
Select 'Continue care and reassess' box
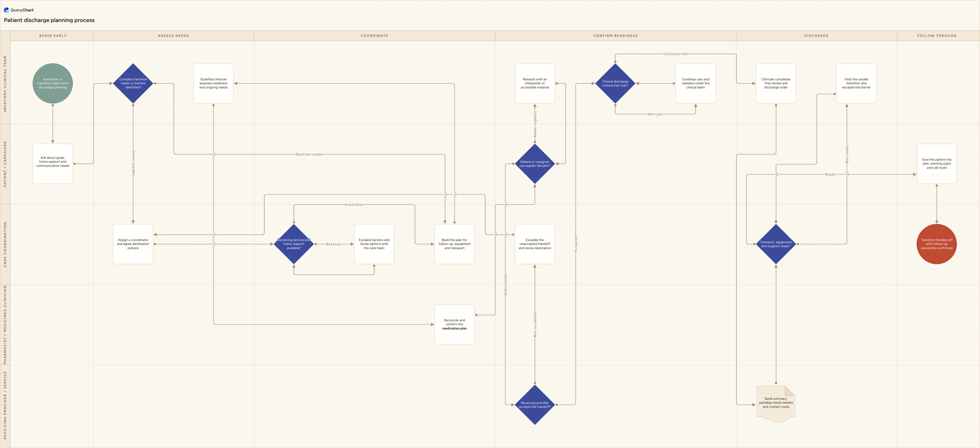(695, 83)
